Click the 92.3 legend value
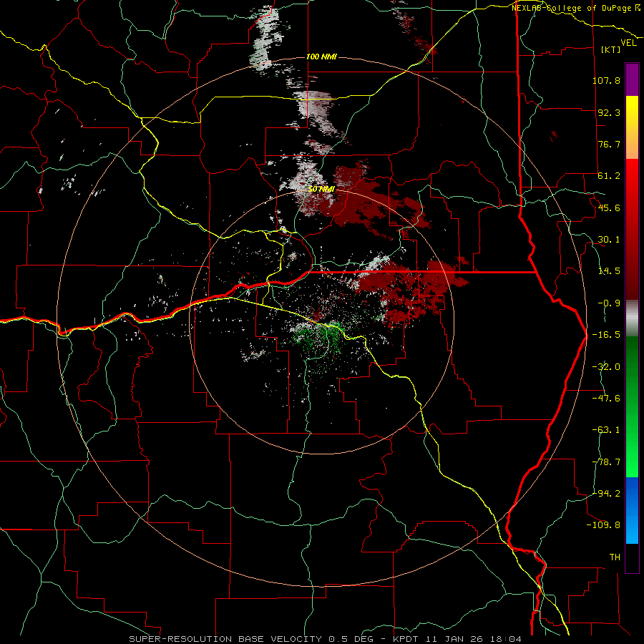 (x=609, y=112)
